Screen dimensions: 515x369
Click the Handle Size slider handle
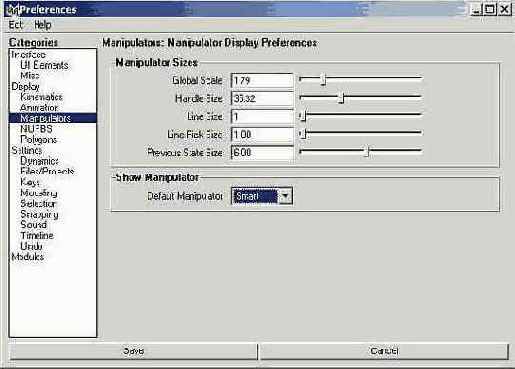click(x=341, y=98)
